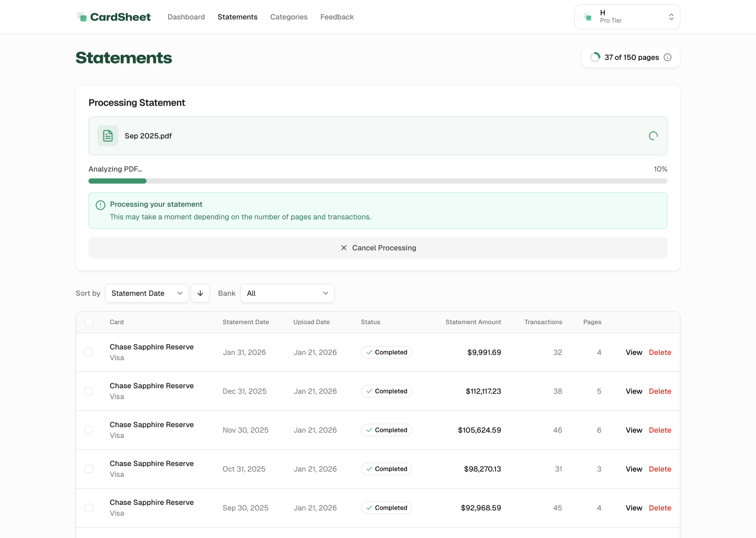The width and height of the screenshot is (756, 538).
Task: Click the alert icon in the processing notice
Action: click(100, 205)
